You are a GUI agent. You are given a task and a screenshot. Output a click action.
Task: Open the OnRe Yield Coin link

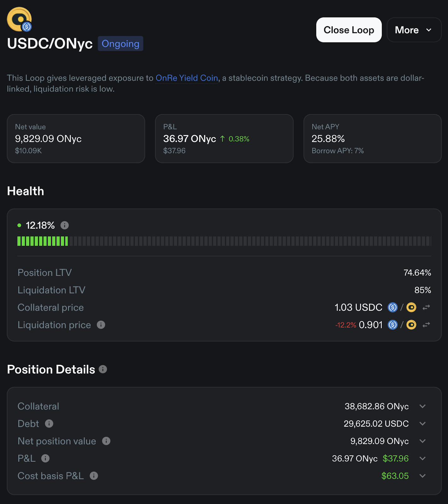[x=187, y=78]
